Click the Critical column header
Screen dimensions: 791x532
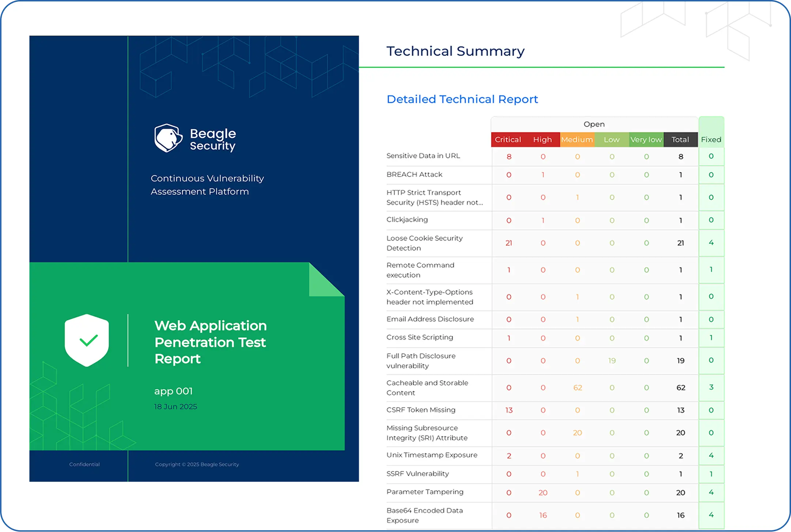pos(508,140)
